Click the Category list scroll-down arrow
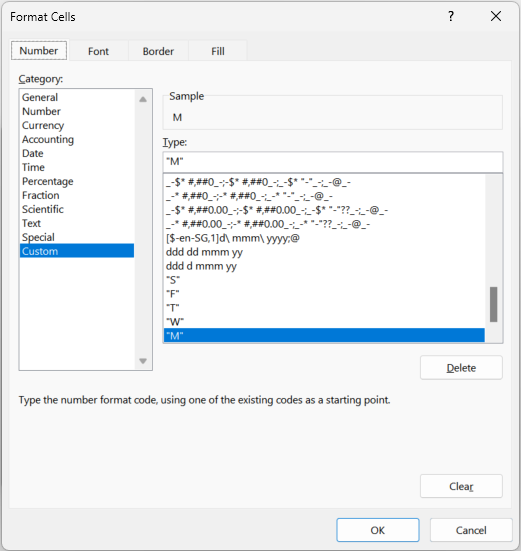Screen dimensions: 521x551 (x=143, y=361)
